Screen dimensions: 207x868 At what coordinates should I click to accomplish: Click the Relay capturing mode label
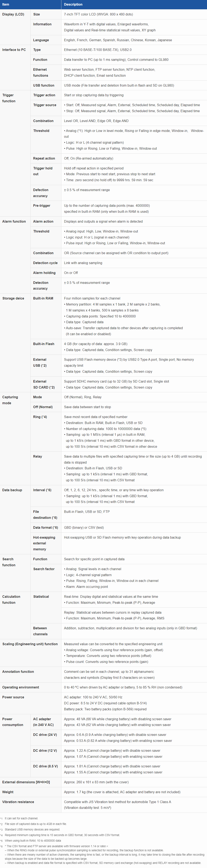coord(37,456)
